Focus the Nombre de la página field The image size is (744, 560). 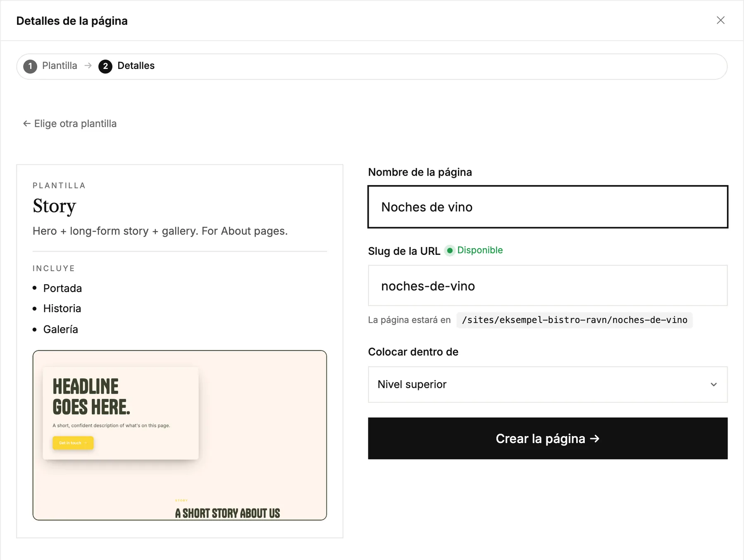(548, 207)
